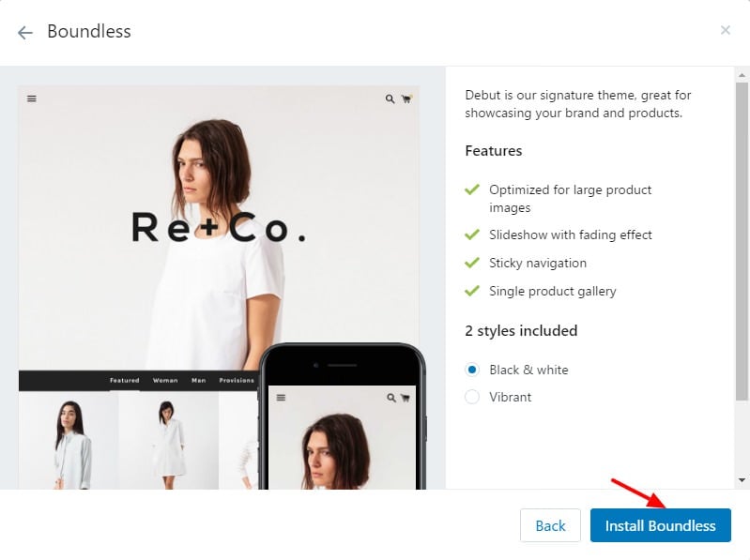Image resolution: width=750 pixels, height=560 pixels.
Task: Click the first product thumbnail in the preview
Action: 69,440
